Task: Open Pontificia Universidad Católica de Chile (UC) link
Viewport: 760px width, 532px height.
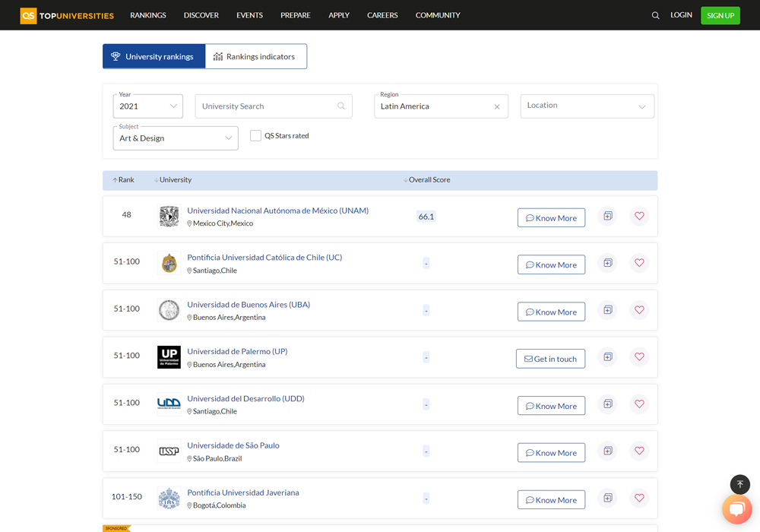Action: point(264,258)
